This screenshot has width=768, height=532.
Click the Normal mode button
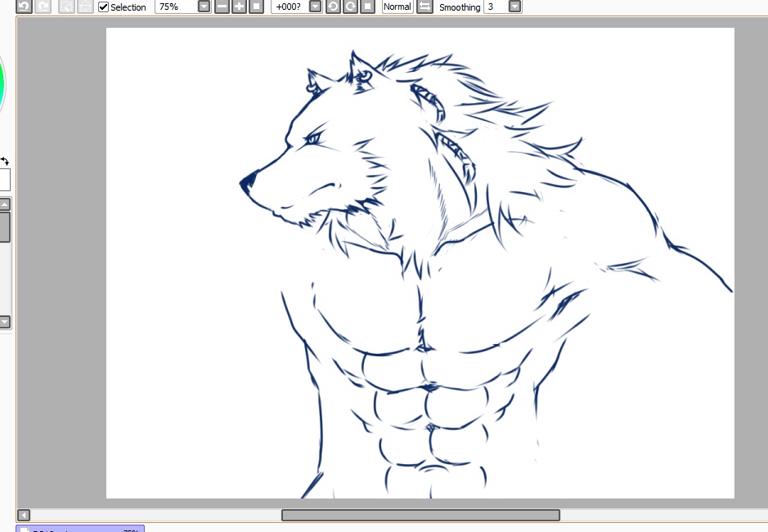click(397, 7)
